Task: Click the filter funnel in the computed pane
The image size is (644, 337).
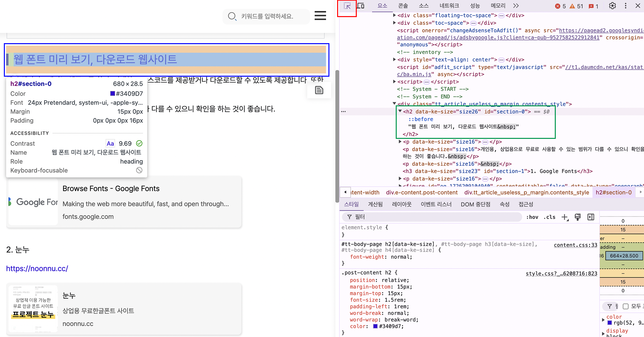Action: click(x=610, y=306)
